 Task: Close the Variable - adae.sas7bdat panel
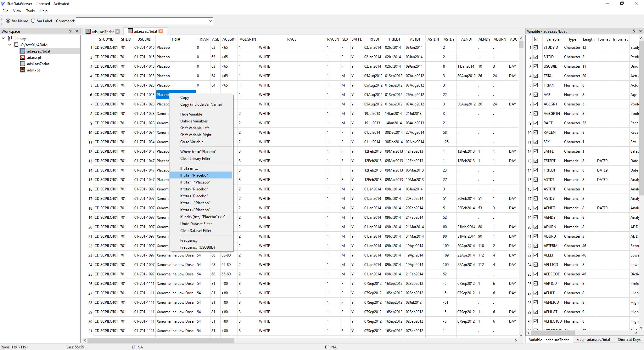[641, 31]
